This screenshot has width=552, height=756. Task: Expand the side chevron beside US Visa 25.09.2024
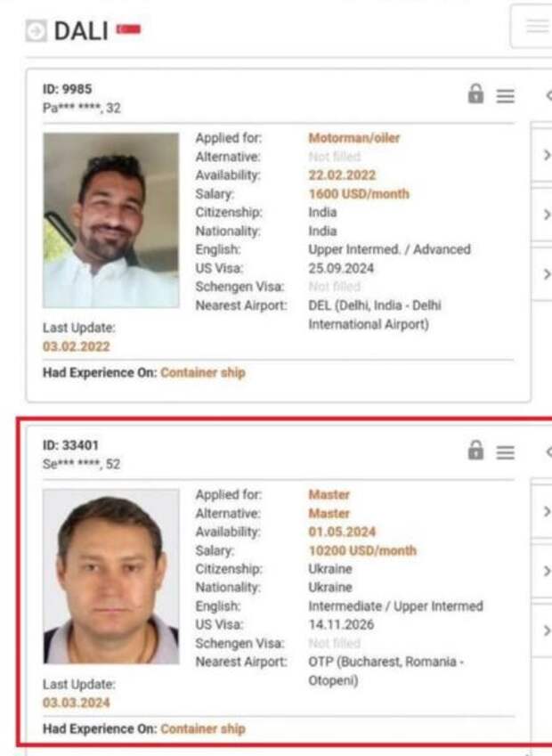(x=547, y=274)
